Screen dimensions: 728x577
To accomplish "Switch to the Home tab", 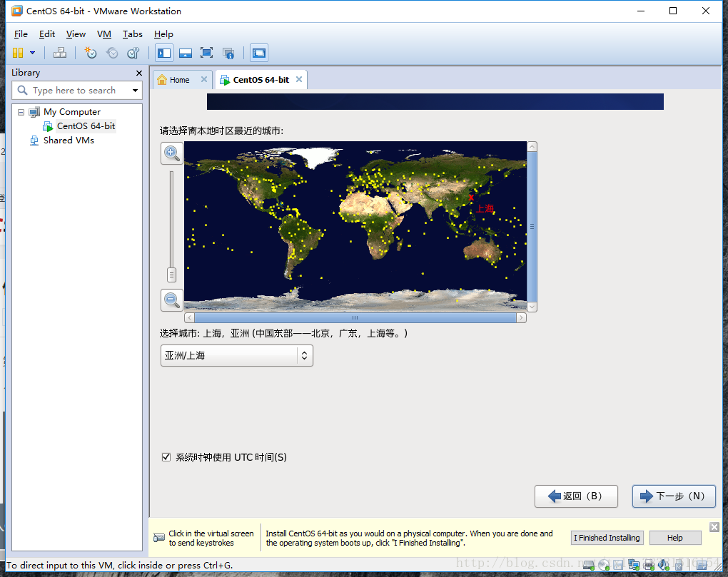I will 180,80.
